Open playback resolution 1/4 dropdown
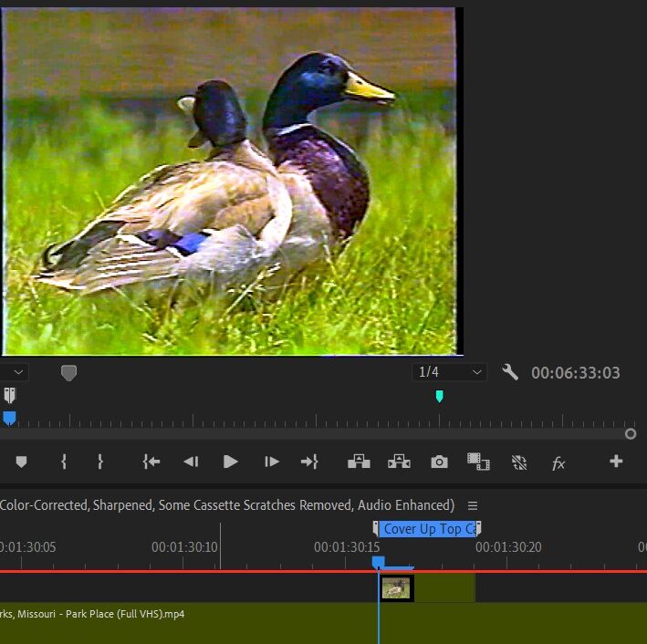 pyautogui.click(x=449, y=372)
